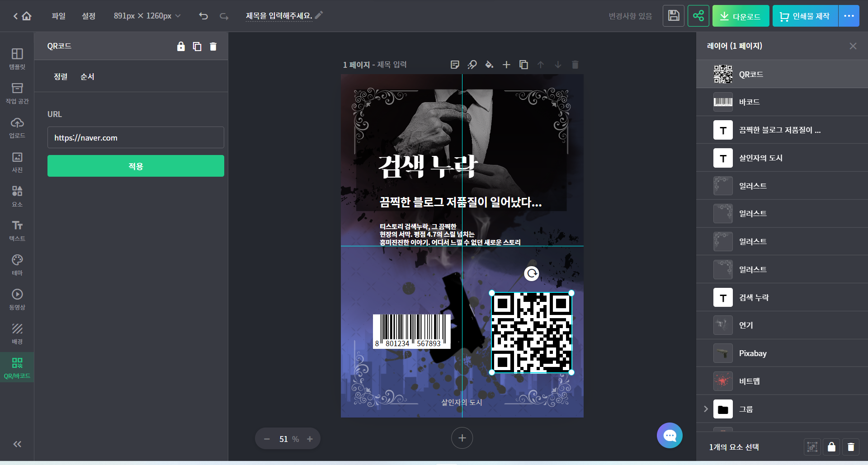Close the 레이어 panel
Screen dimensions: 868x465
pos(853,46)
